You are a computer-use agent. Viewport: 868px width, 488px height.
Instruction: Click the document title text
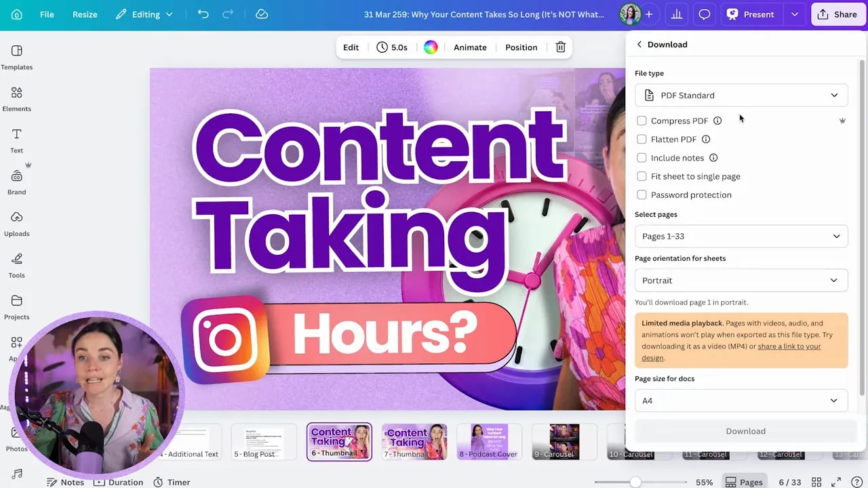tap(484, 14)
